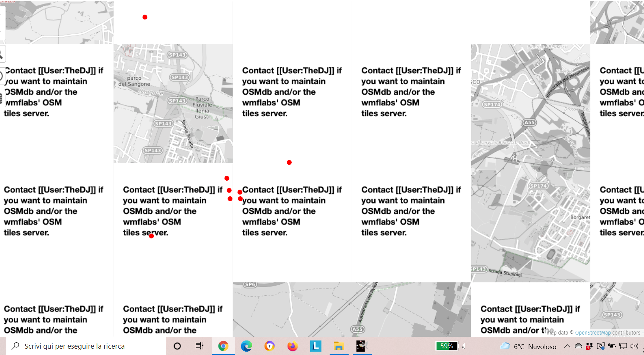Click the 'Viale Torino' street label

pyautogui.click(x=608, y=292)
